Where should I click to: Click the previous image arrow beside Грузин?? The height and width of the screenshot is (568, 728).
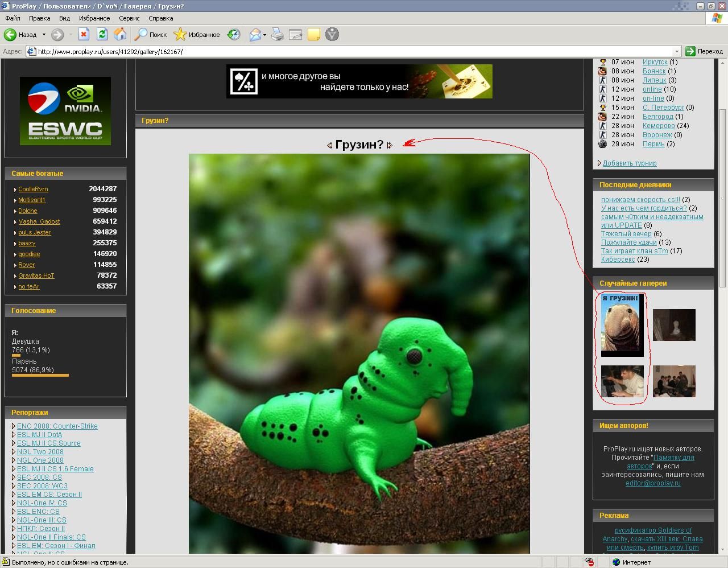point(329,145)
